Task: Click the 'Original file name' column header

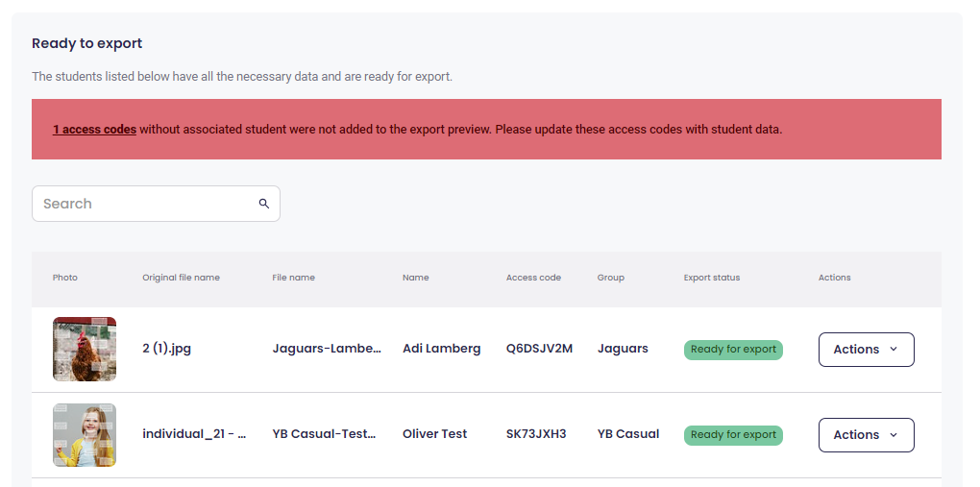Action: [x=182, y=278]
